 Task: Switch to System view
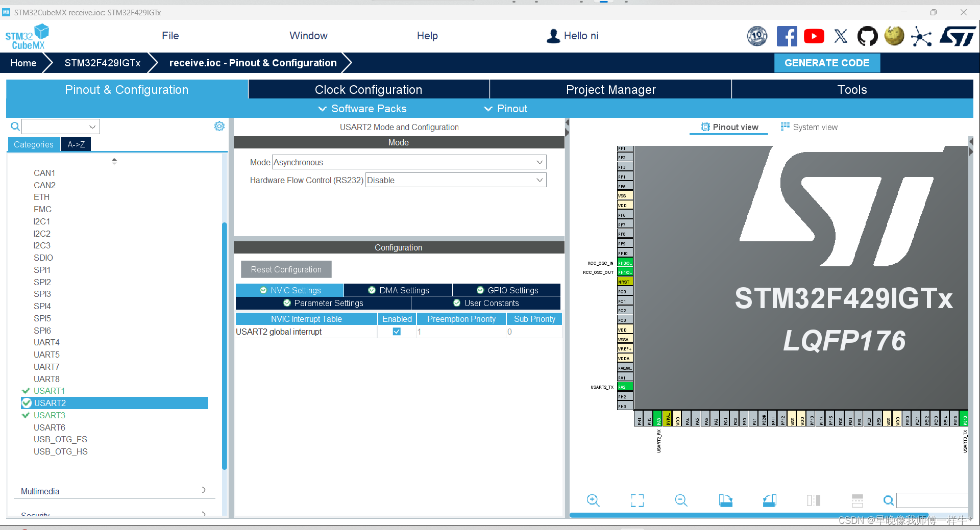[810, 127]
